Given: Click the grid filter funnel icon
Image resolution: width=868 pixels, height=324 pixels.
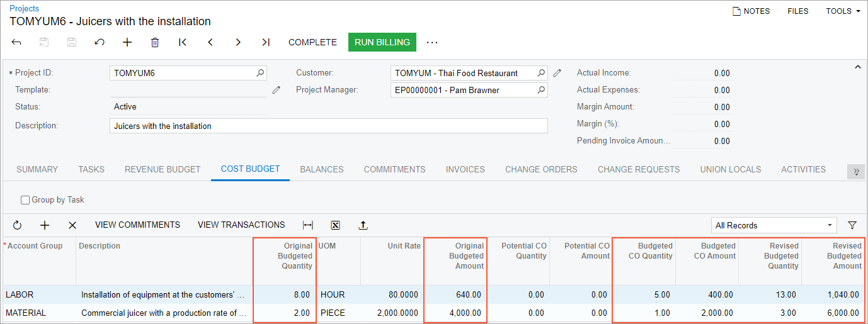Looking at the screenshot, I should (852, 225).
